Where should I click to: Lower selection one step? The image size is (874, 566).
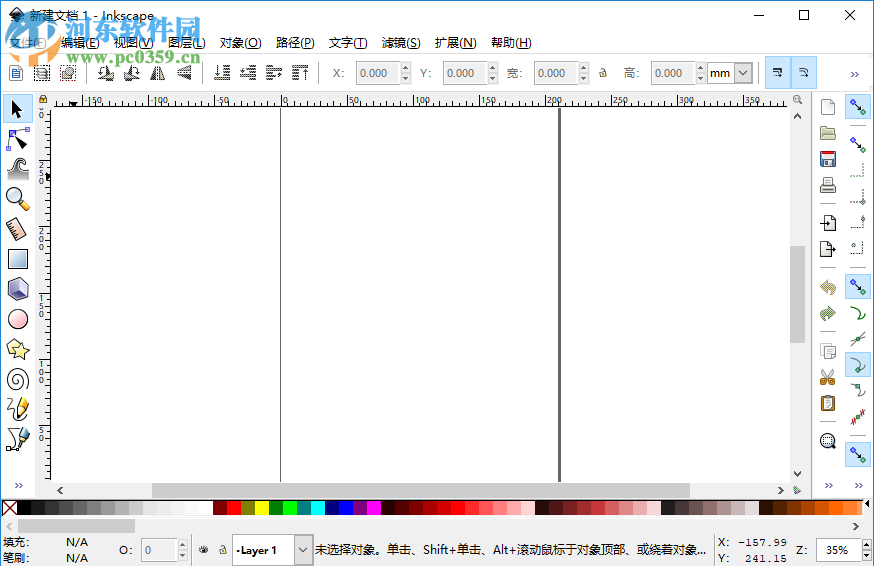pyautogui.click(x=247, y=73)
